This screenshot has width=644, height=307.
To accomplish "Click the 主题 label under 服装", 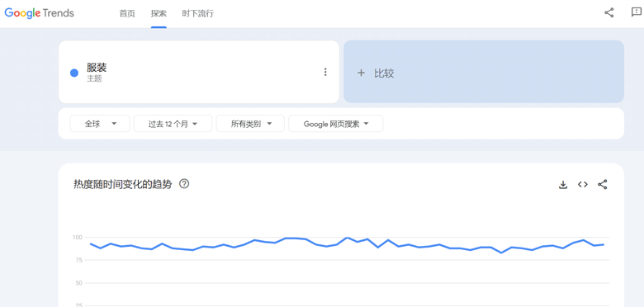I will [94, 78].
